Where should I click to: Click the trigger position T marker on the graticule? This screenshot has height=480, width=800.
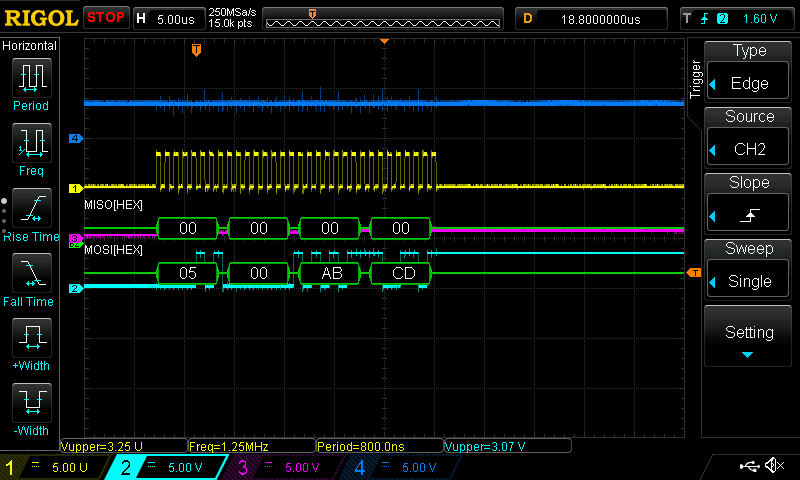pos(196,50)
